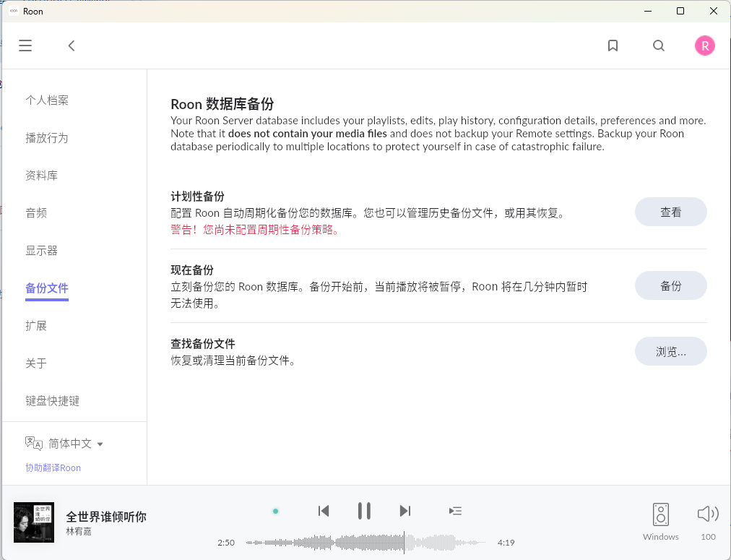The width and height of the screenshot is (731, 560).
Task: Click the Roon app icon in title bar
Action: coord(14,11)
